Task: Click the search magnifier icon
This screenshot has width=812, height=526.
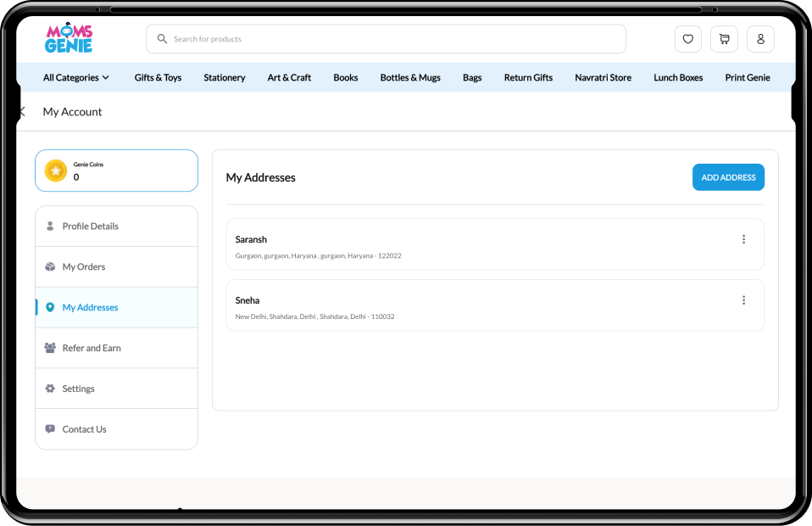Action: tap(162, 39)
